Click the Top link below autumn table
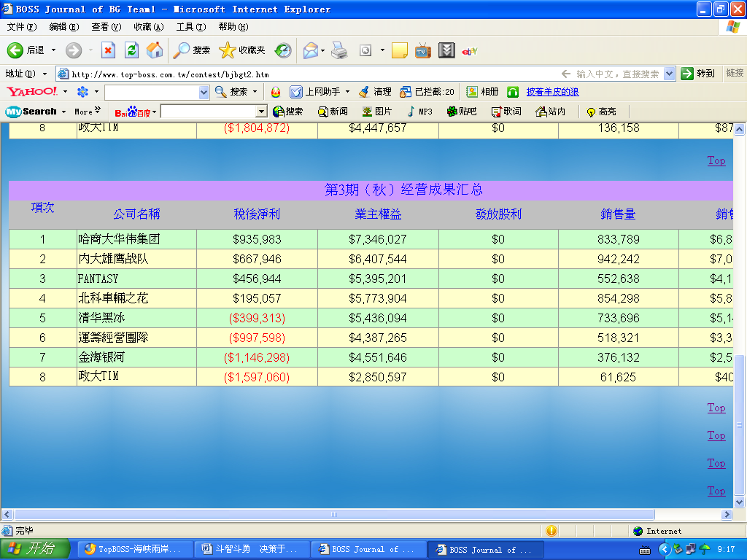The height and width of the screenshot is (560, 747). pos(716,408)
